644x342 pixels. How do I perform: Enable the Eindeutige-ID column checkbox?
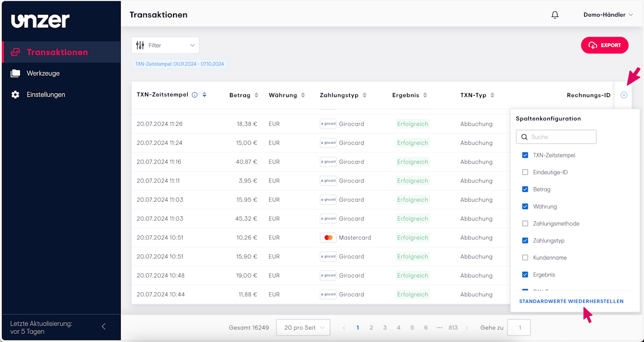525,173
